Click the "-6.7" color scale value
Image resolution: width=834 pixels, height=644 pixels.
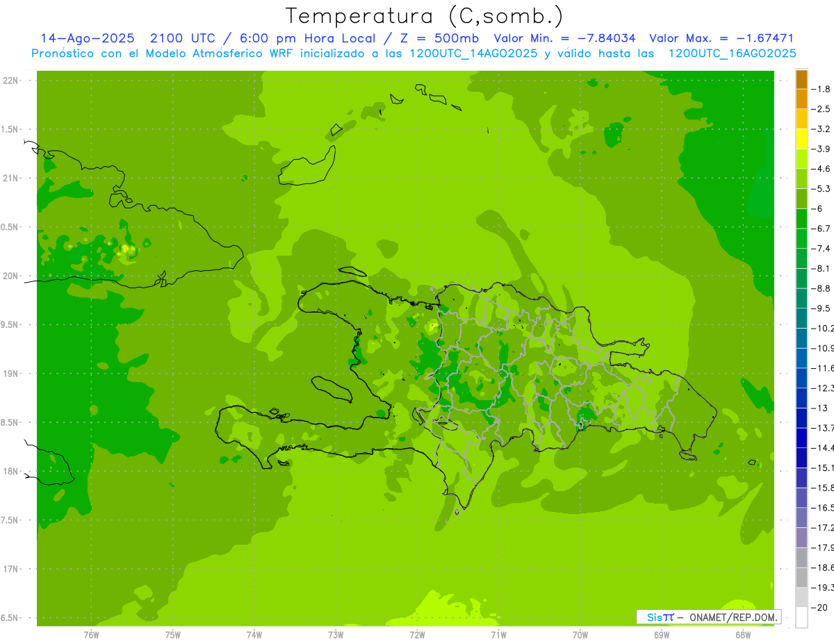pos(821,229)
